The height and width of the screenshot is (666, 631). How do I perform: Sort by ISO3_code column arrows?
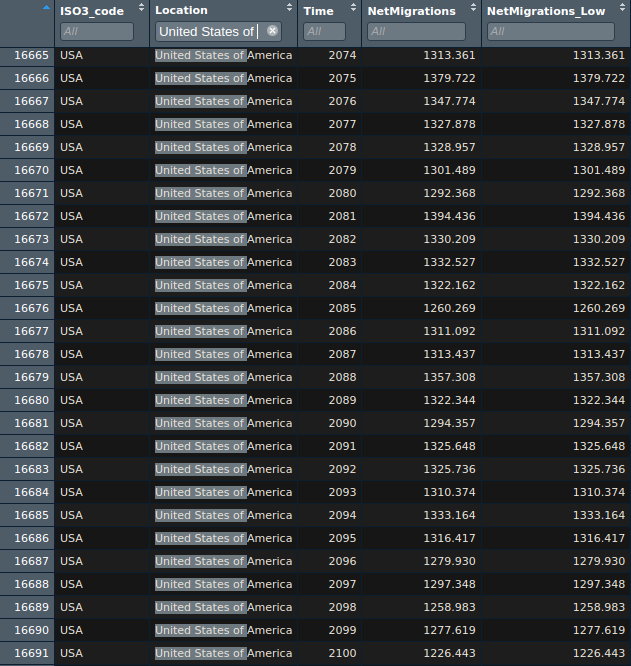(141, 10)
